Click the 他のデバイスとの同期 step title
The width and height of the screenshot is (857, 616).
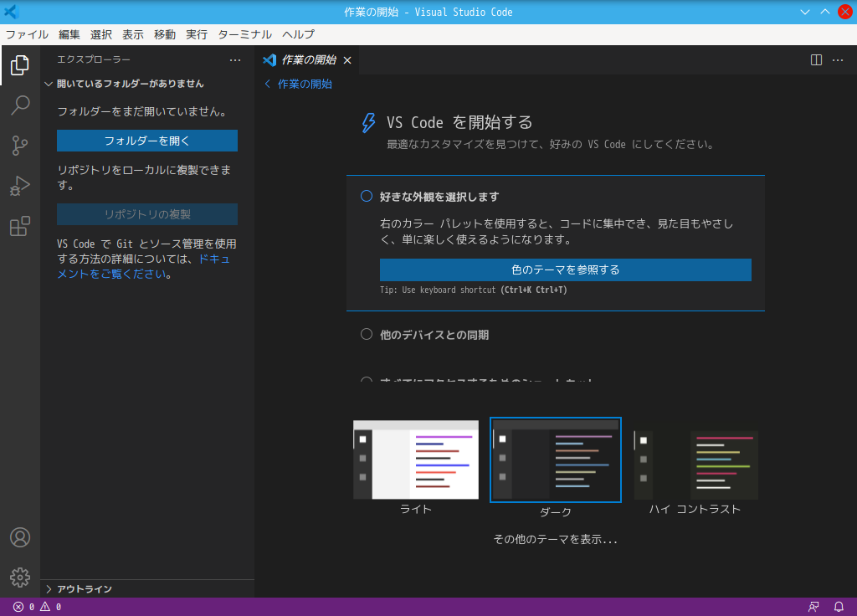(x=434, y=335)
